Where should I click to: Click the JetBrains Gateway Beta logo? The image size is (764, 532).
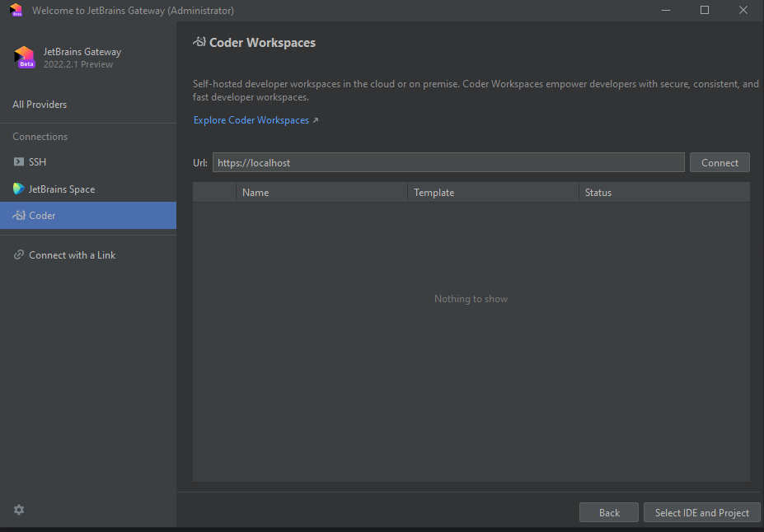point(25,58)
